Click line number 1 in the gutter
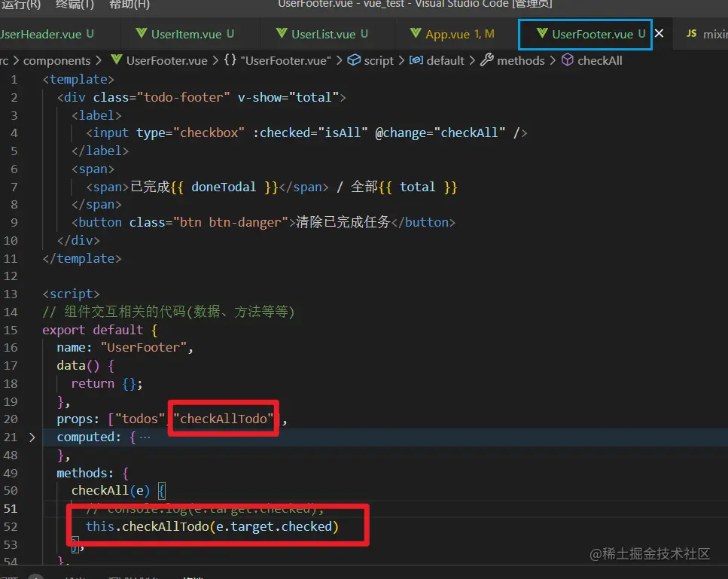The height and width of the screenshot is (579, 728). (14, 80)
